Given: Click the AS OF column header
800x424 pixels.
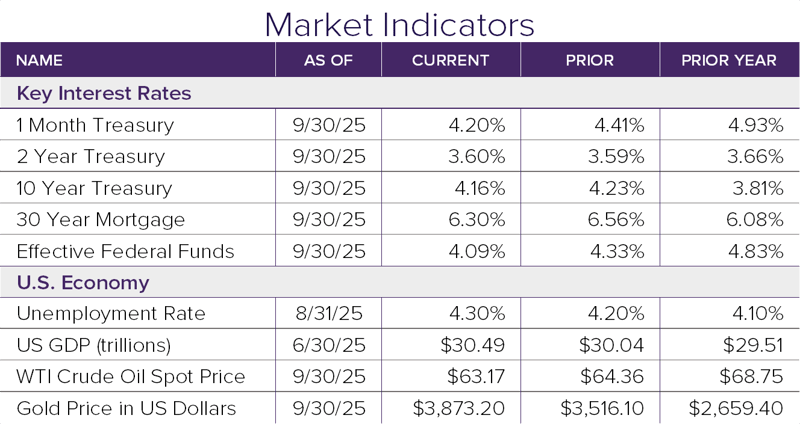Looking at the screenshot, I should coord(328,60).
